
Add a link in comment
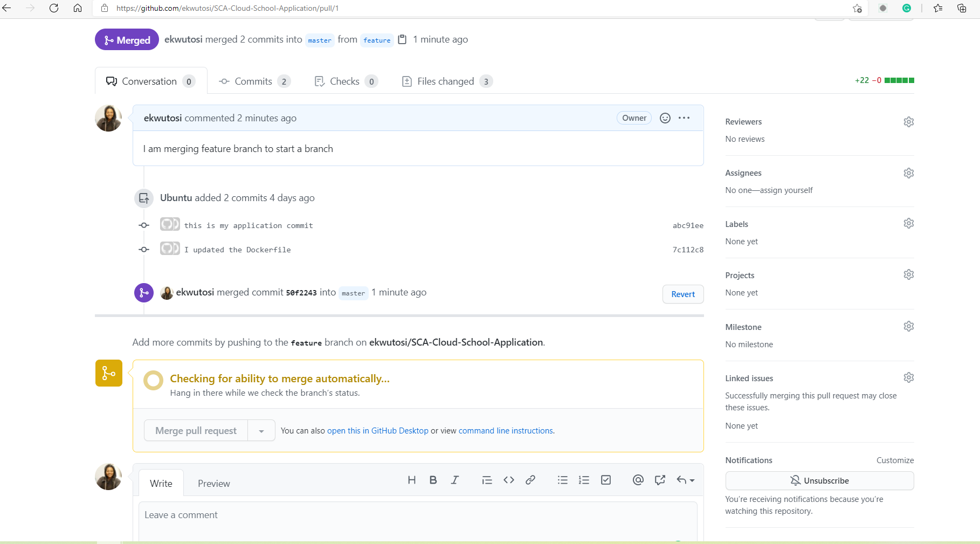[530, 480]
